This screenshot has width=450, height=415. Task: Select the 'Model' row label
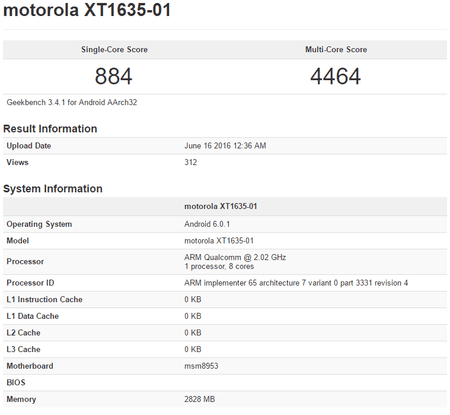coord(18,241)
